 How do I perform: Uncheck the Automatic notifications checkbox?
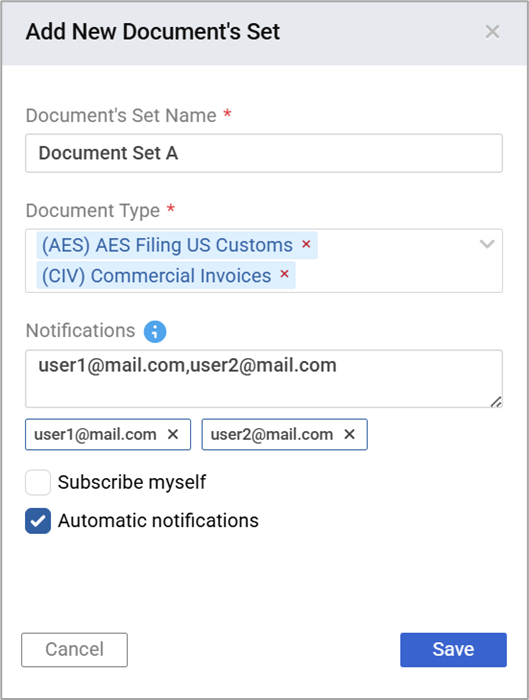(38, 521)
